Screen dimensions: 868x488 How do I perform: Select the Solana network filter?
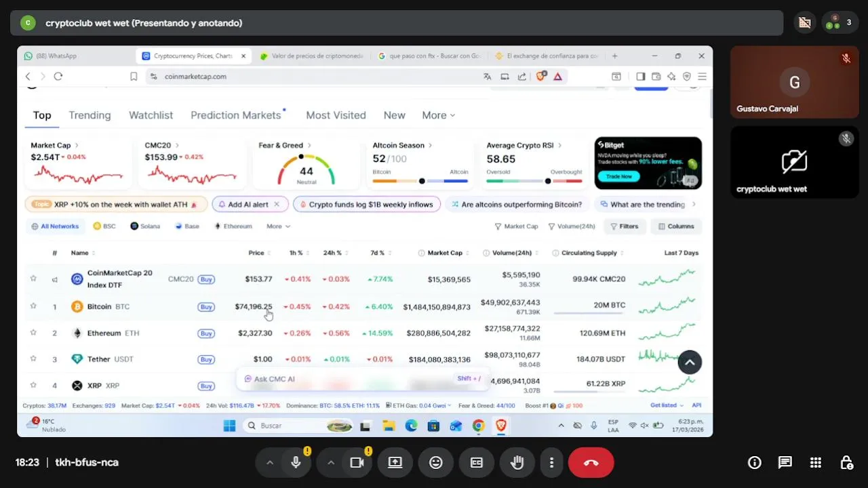145,226
